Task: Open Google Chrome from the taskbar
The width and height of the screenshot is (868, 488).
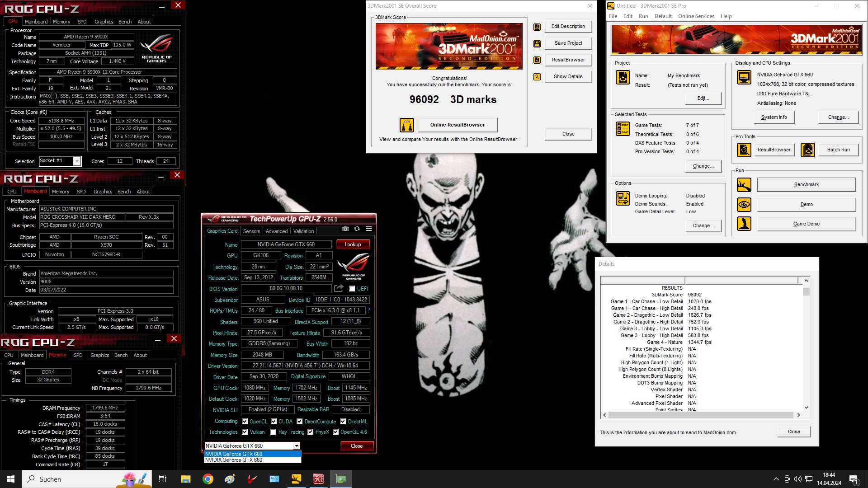Action: coord(208,479)
